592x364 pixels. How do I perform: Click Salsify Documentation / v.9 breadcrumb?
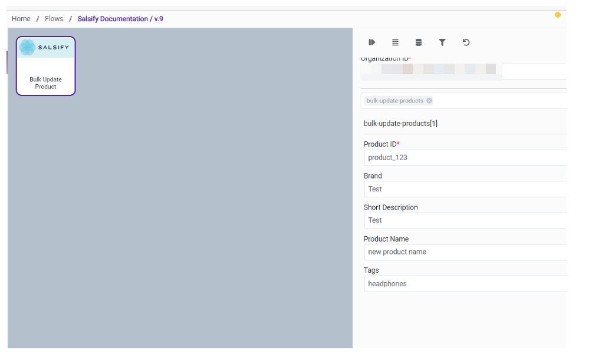point(120,19)
